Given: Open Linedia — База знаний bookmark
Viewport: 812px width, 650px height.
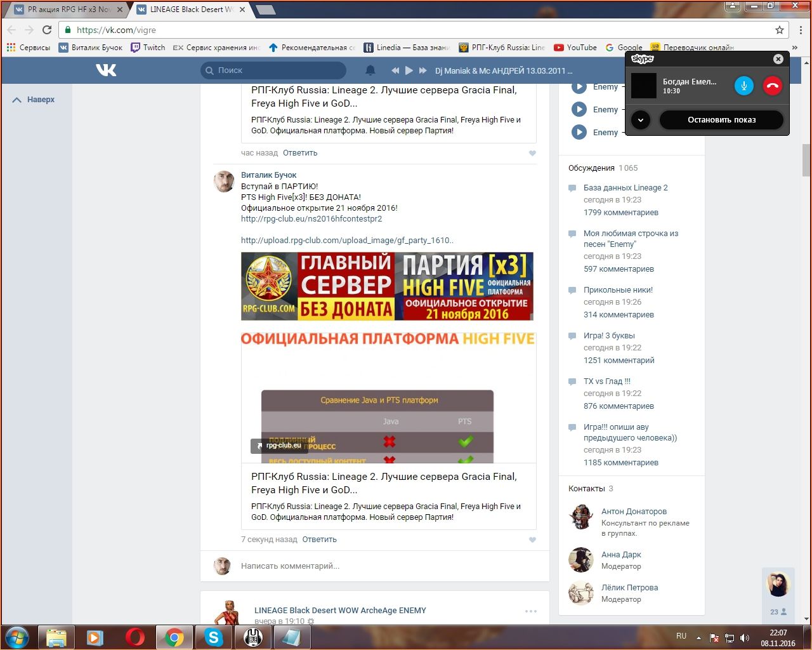Looking at the screenshot, I should point(407,48).
